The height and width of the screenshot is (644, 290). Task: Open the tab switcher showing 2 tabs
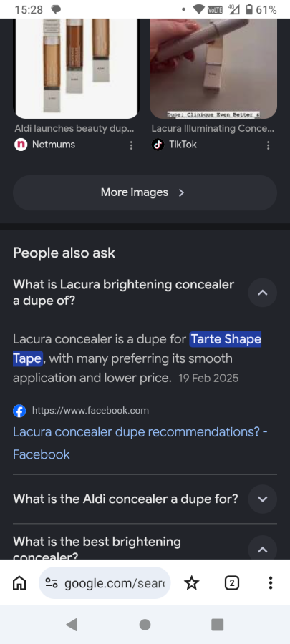[232, 582]
